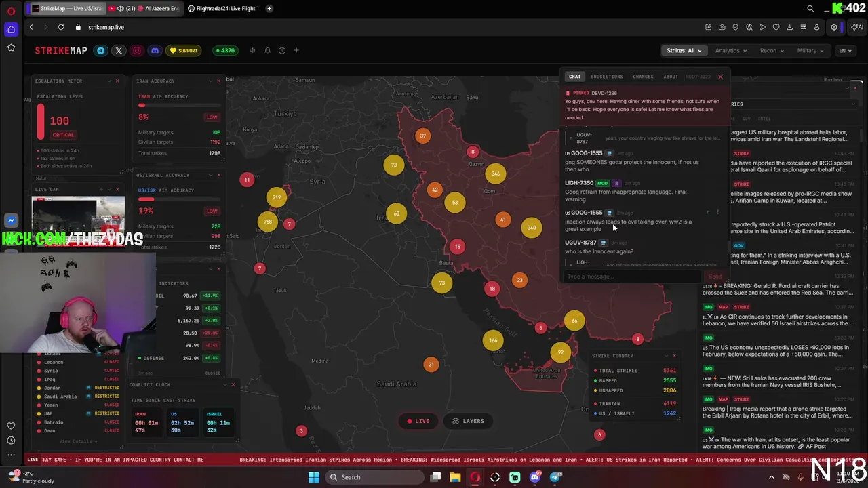
Task: Toggle the StrikeMap sound speaker icon
Action: 252,50
